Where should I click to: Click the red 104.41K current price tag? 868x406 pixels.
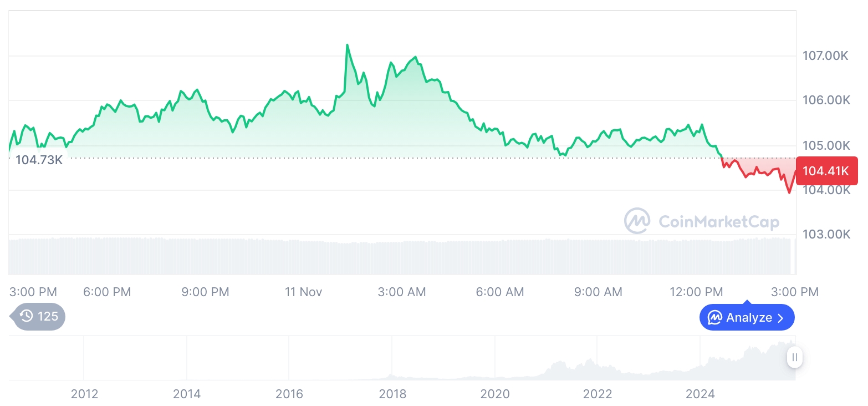pyautogui.click(x=826, y=171)
